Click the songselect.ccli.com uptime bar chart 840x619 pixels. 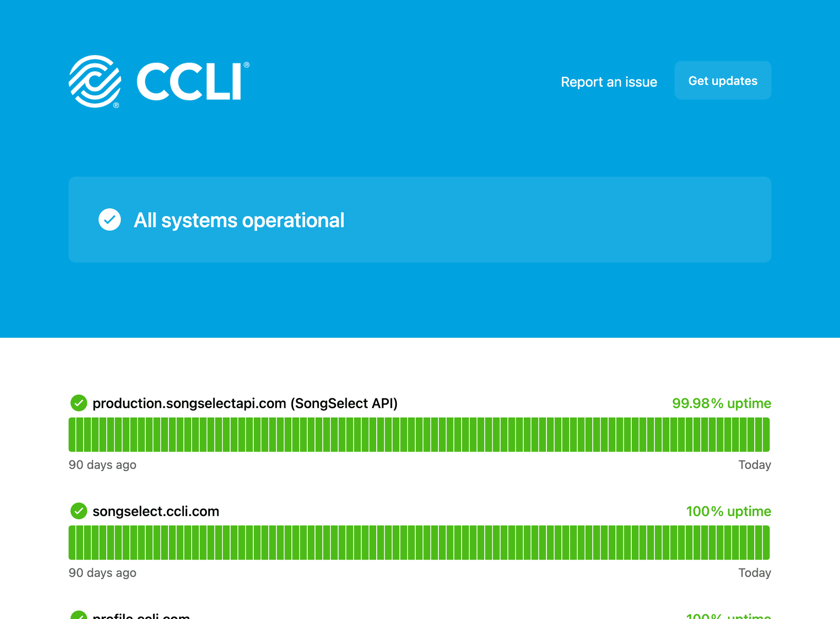pyautogui.click(x=419, y=542)
